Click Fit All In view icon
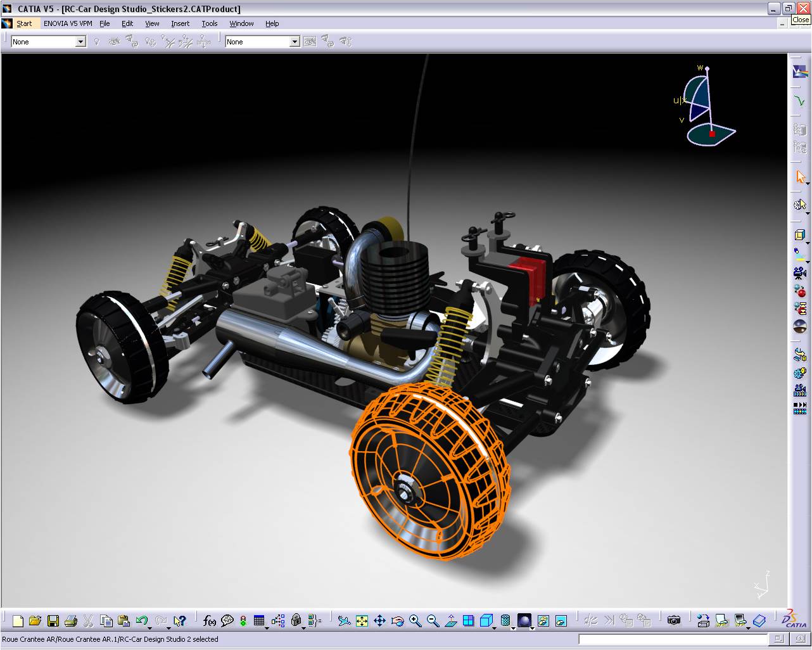Image resolution: width=812 pixels, height=650 pixels. pyautogui.click(x=362, y=621)
